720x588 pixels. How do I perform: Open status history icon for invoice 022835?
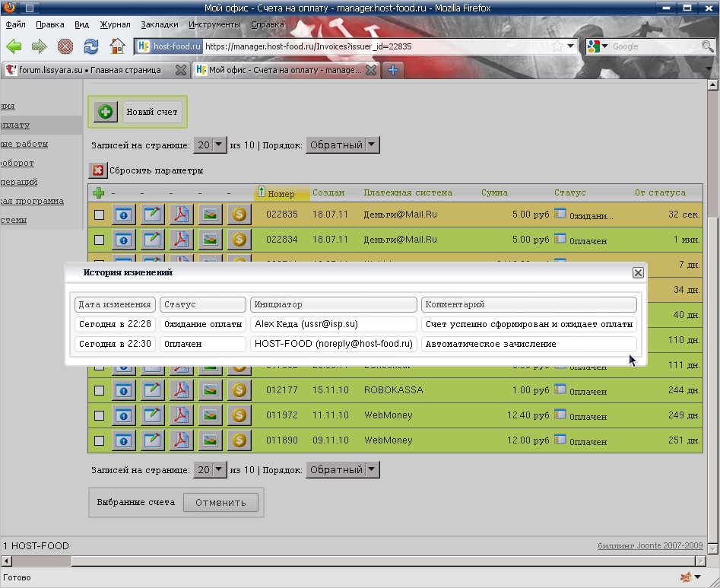pyautogui.click(x=560, y=213)
